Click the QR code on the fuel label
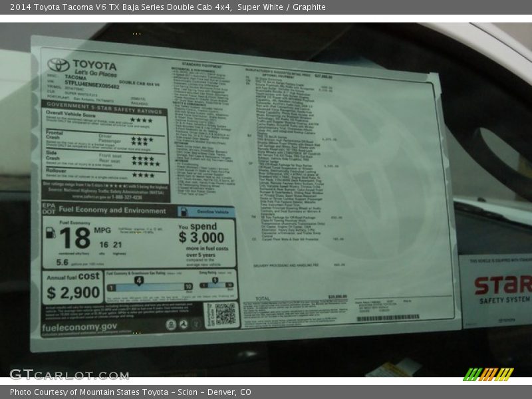532x399 pixels. click(x=225, y=314)
